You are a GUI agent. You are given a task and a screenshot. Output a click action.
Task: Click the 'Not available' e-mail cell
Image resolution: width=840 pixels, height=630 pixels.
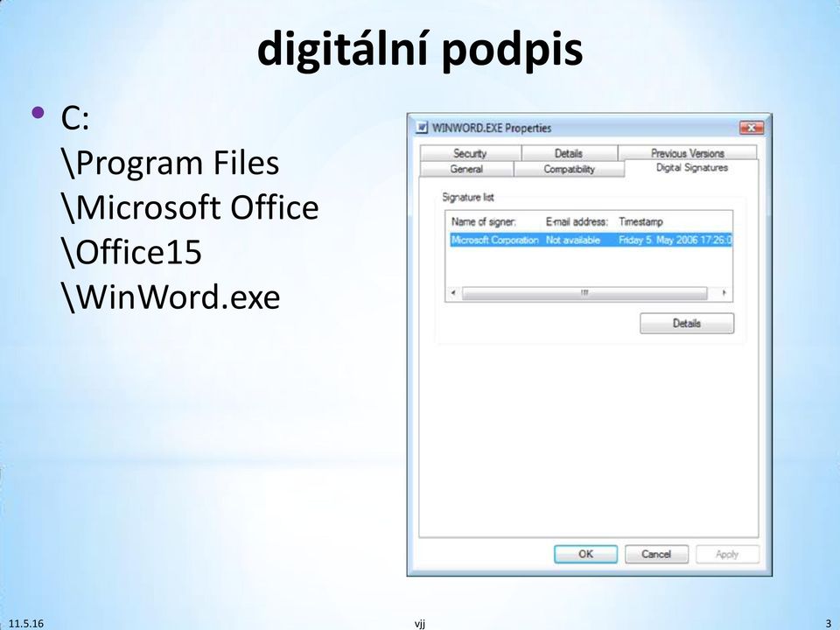click(572, 240)
